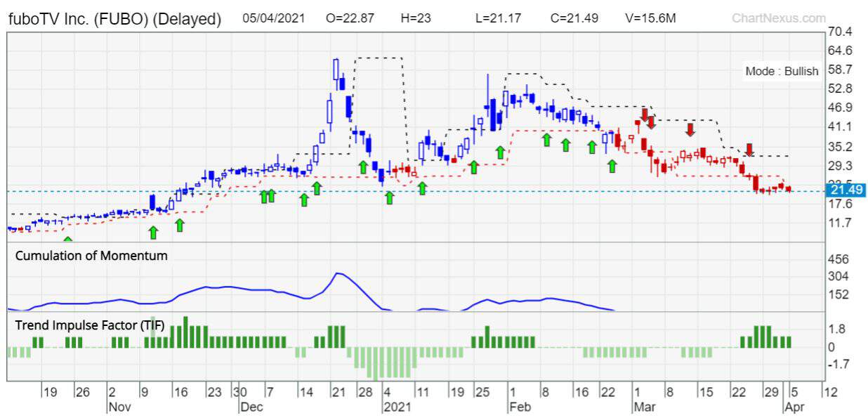Click the 17.6 price axis label
868x418 pixels.
coord(840,204)
